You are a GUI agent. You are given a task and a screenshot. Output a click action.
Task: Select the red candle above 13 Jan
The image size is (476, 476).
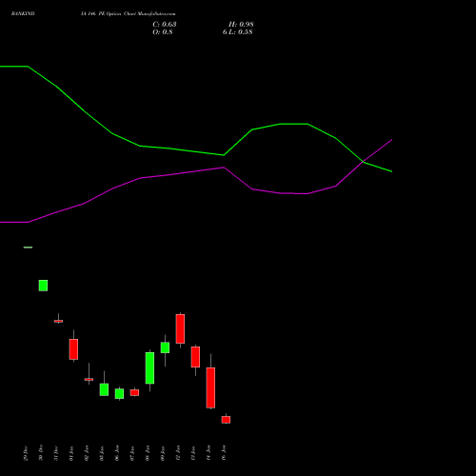(x=195, y=357)
